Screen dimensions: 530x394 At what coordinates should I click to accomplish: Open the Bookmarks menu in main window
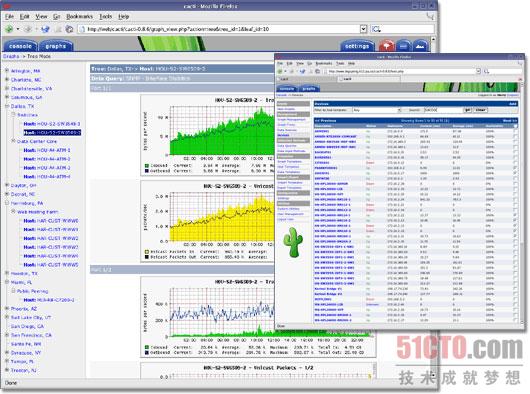pos(79,16)
